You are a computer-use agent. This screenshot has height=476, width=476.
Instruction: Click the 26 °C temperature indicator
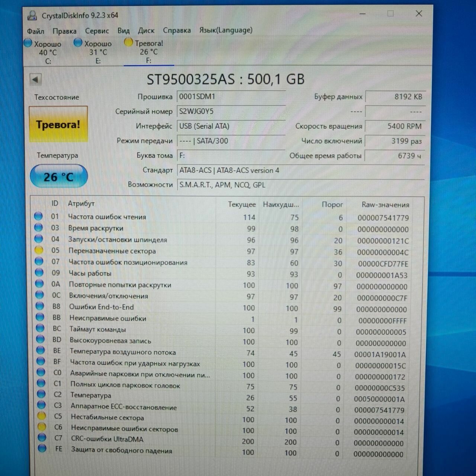59,177
